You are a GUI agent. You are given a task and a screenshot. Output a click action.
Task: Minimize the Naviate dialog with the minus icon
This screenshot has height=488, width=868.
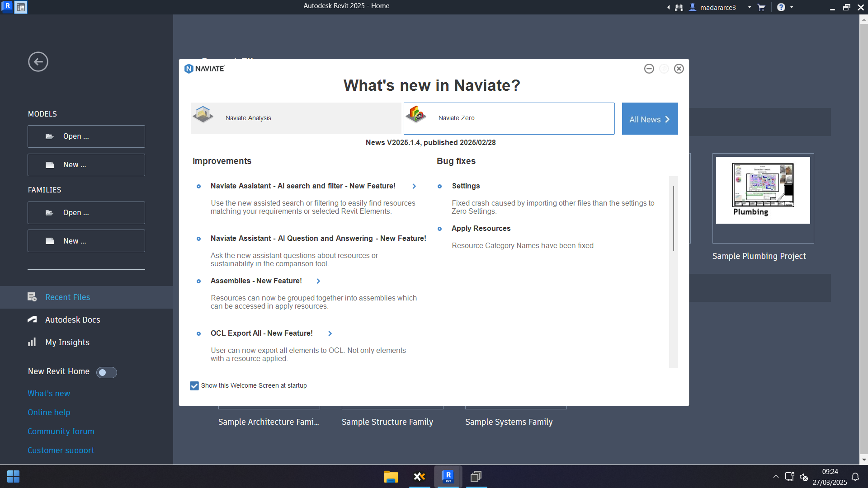649,69
